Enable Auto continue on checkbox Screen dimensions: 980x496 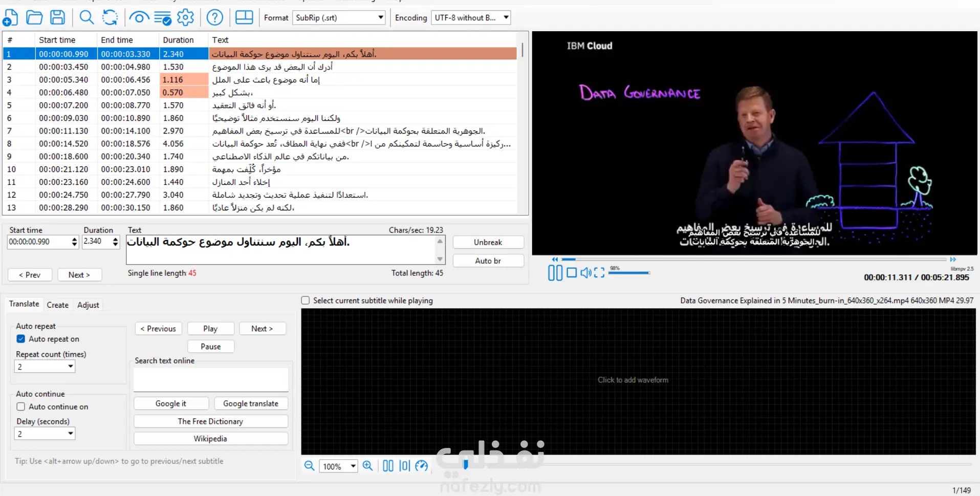coord(21,406)
